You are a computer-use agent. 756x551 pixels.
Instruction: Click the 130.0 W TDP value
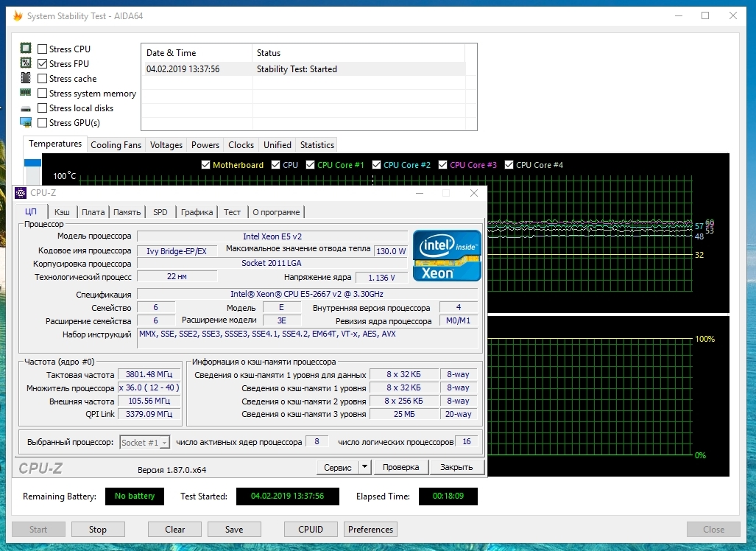click(x=391, y=251)
